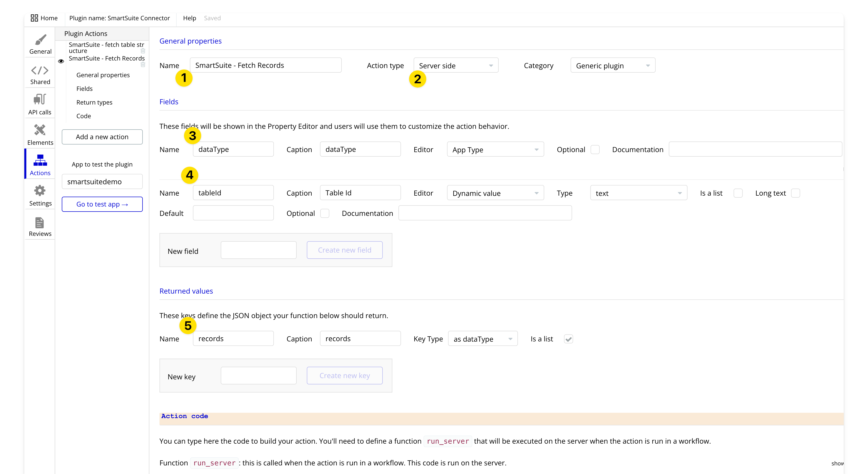
Task: Click the Home grid icon
Action: click(x=34, y=18)
